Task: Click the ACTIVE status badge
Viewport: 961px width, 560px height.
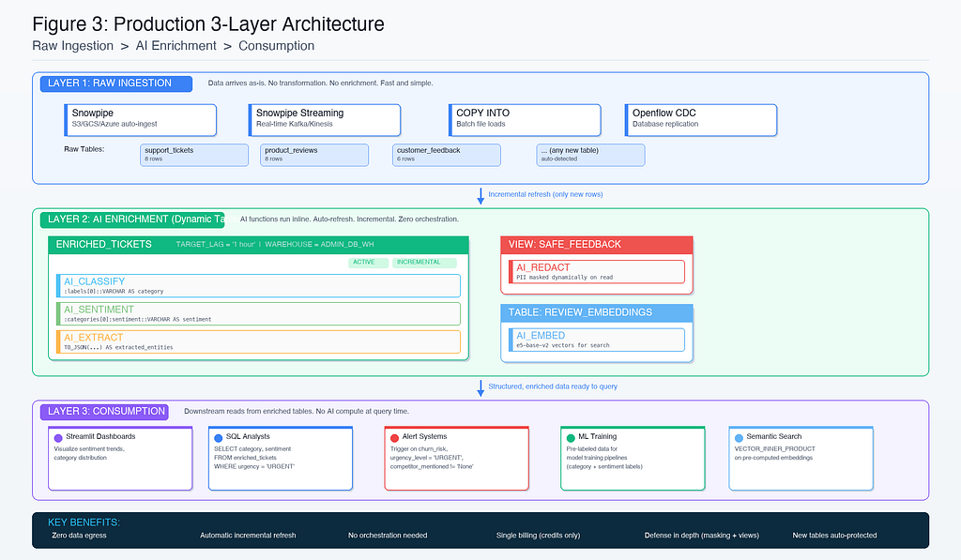Action: point(368,263)
